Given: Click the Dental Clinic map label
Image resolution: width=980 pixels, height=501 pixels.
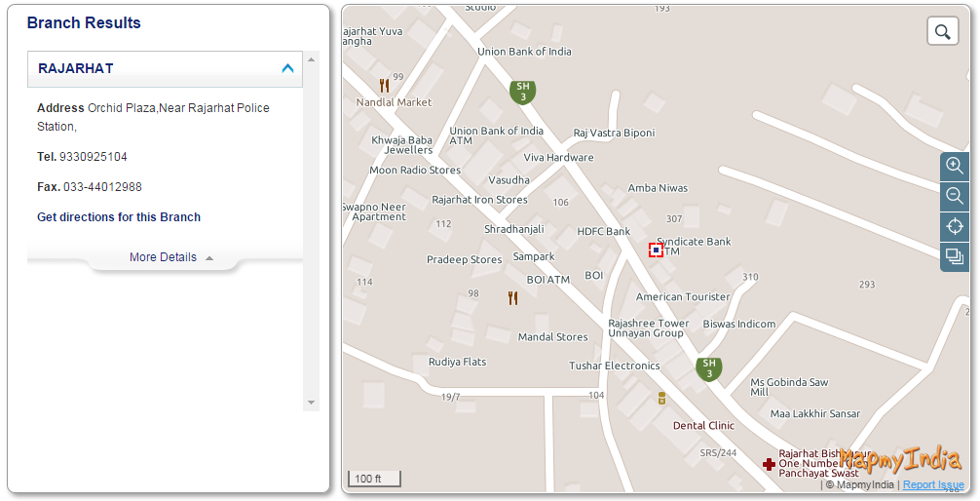Looking at the screenshot, I should tap(703, 425).
